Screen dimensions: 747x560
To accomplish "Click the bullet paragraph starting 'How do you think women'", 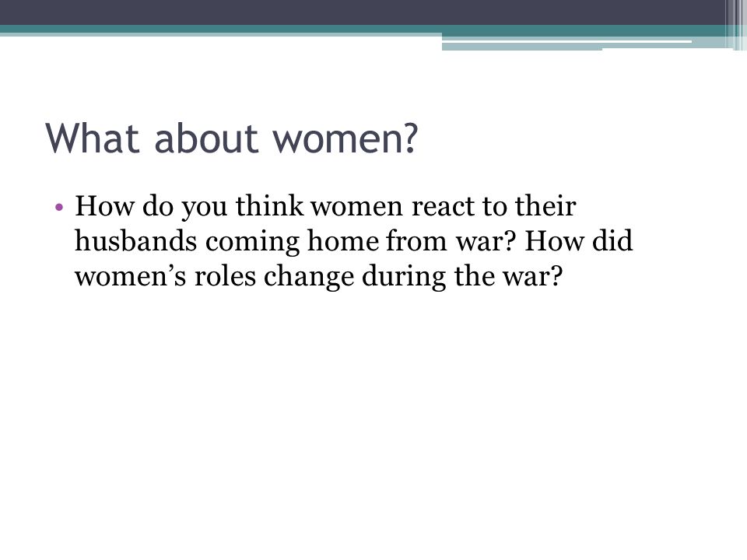I will (353, 241).
